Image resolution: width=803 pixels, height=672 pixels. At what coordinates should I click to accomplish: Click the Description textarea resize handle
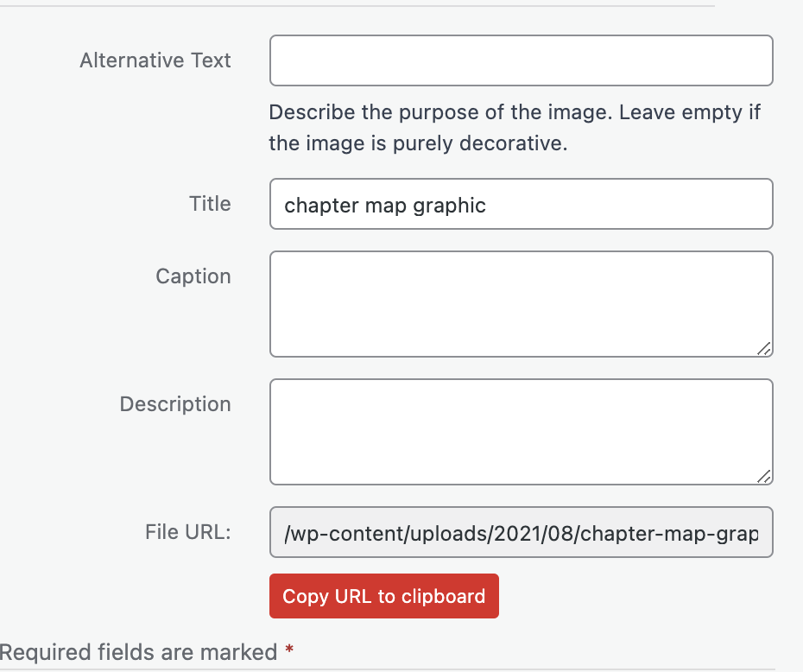[764, 477]
